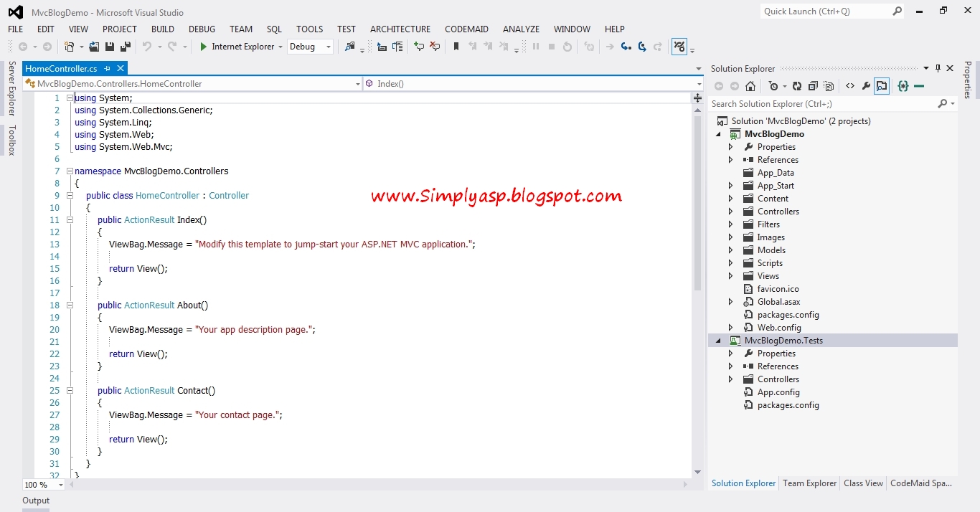Switch to the Class View tab
This screenshot has height=512, width=980.
pyautogui.click(x=863, y=483)
